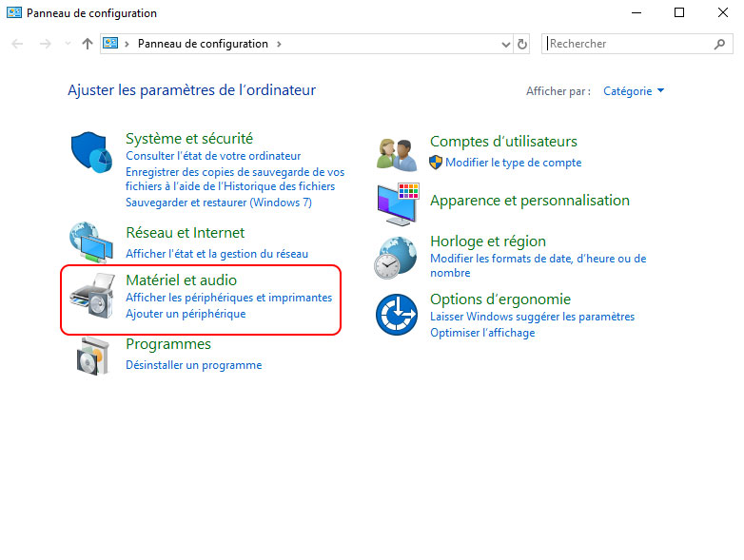Expand the chevron after Panneau de configuration breadcrumb

click(279, 44)
